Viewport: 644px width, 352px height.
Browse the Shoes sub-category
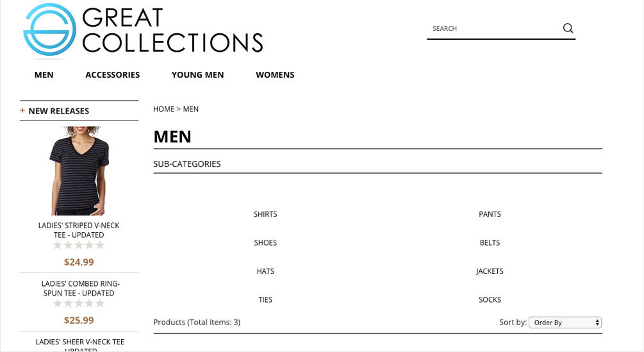click(x=265, y=243)
